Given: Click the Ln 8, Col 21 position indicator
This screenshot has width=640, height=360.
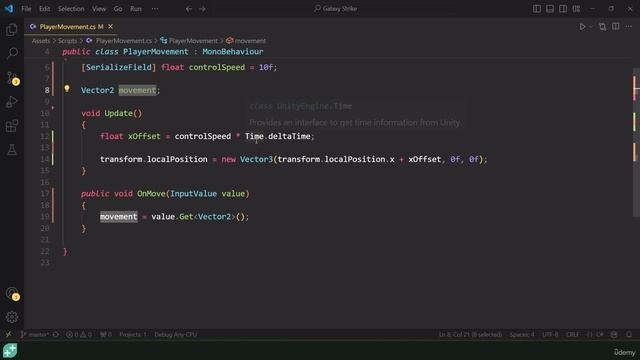Looking at the screenshot, I should [470, 334].
